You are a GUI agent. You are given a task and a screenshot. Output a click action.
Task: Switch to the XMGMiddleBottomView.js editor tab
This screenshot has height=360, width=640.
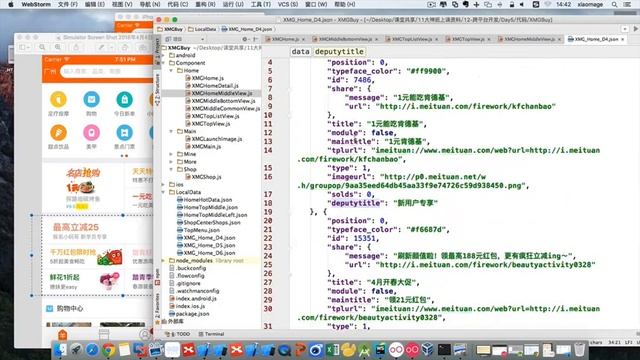tap(344, 39)
